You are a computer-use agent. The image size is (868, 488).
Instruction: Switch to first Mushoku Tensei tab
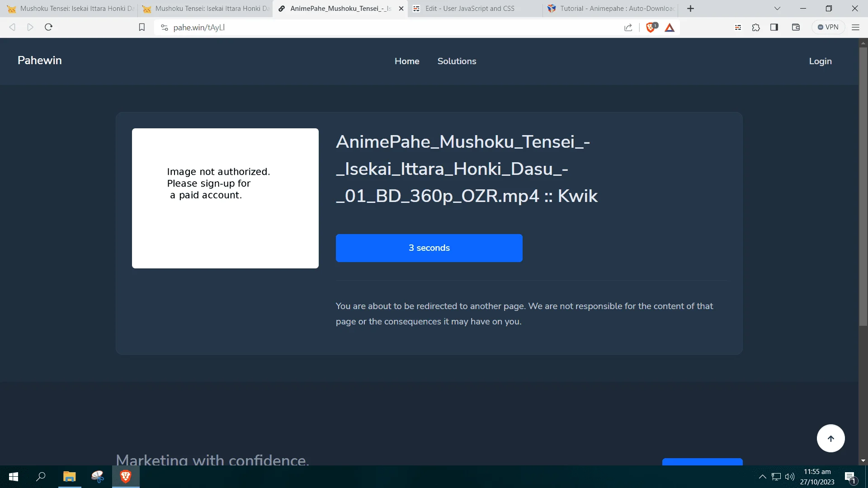tap(70, 9)
